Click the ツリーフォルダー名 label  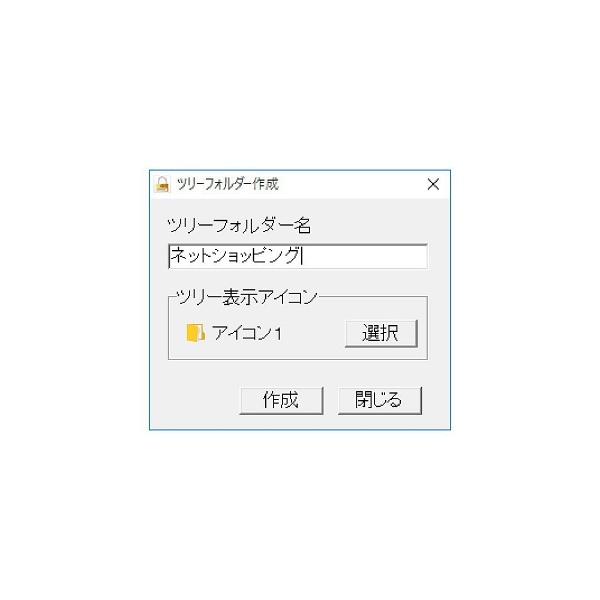click(239, 226)
